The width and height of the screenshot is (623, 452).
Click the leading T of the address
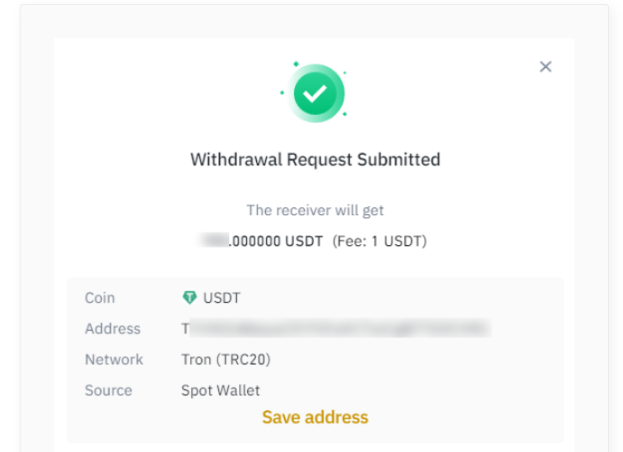[185, 328]
